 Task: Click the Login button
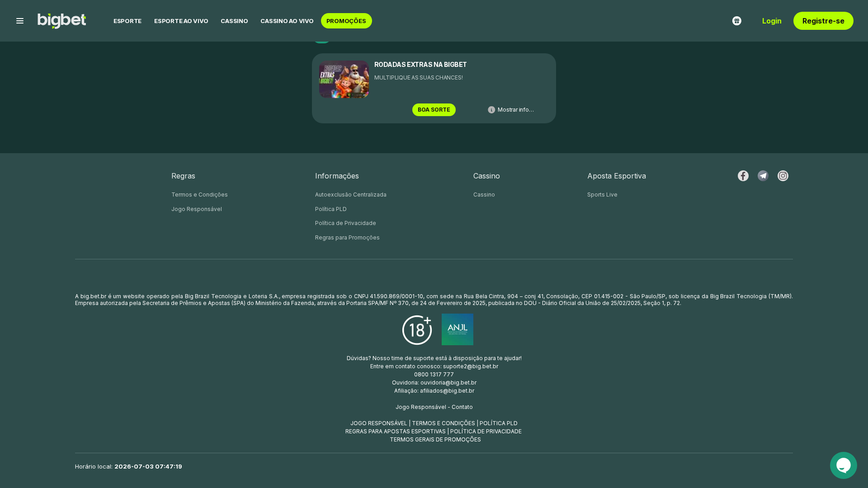click(x=772, y=21)
